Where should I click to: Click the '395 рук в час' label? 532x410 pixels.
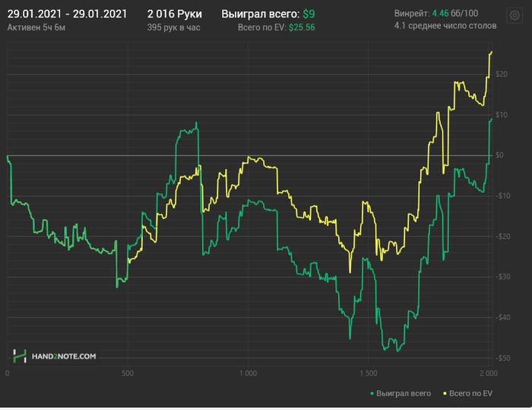[173, 27]
